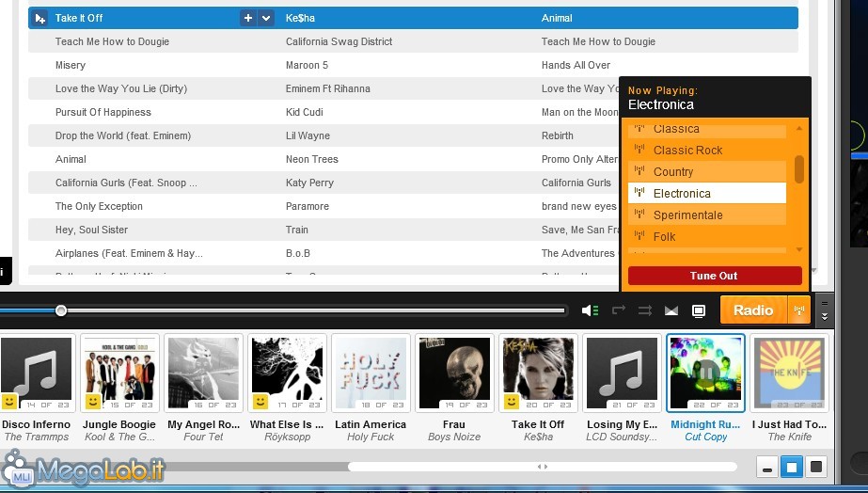Screen dimensions: 868x493
Task: Toggle the repeat playback icon
Action: pos(619,310)
